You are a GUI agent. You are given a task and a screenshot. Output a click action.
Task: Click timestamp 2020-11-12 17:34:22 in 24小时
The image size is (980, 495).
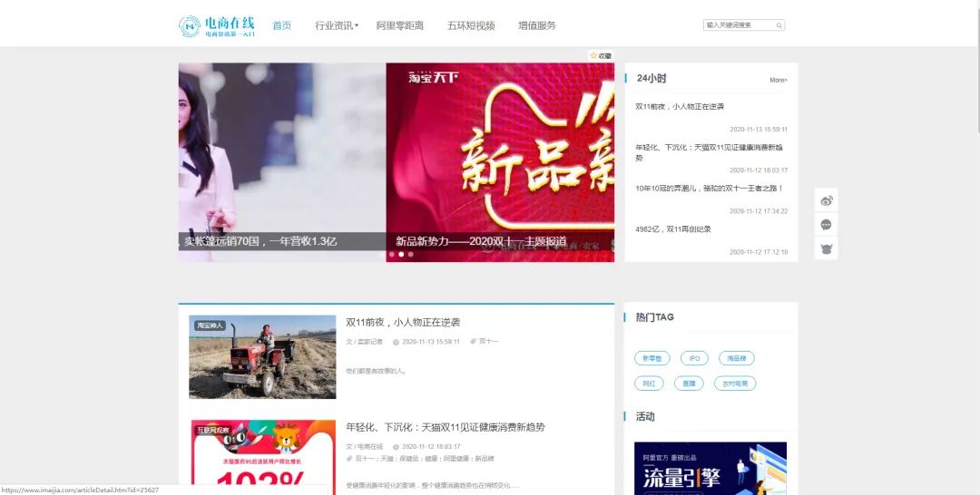[x=758, y=211]
